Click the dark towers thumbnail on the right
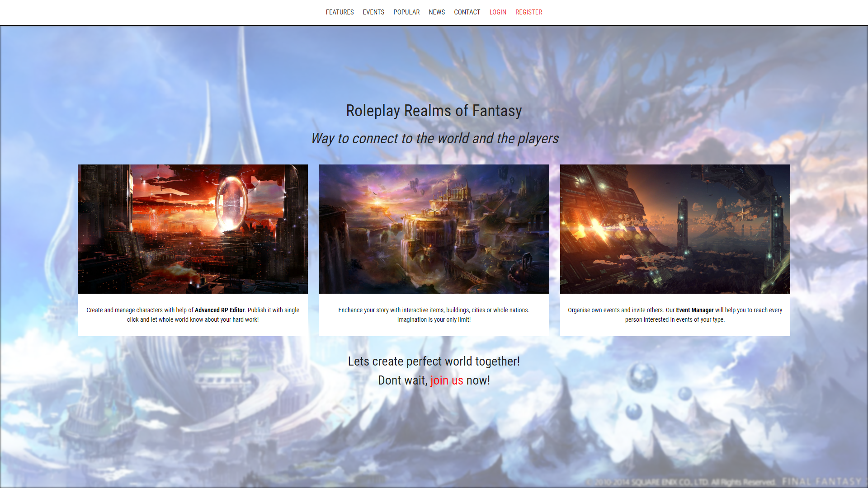868x488 pixels. pyautogui.click(x=675, y=229)
